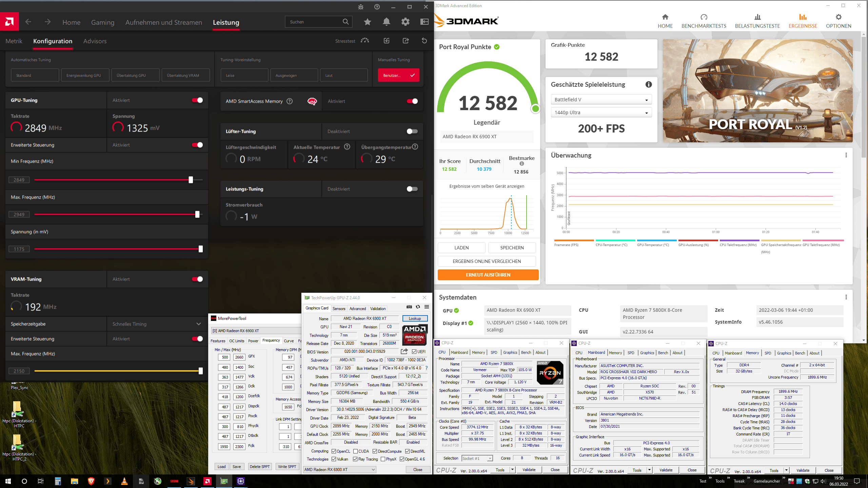Open GPU selection dropdown in GPU-Z
This screenshot has width=868, height=488.
click(x=339, y=469)
